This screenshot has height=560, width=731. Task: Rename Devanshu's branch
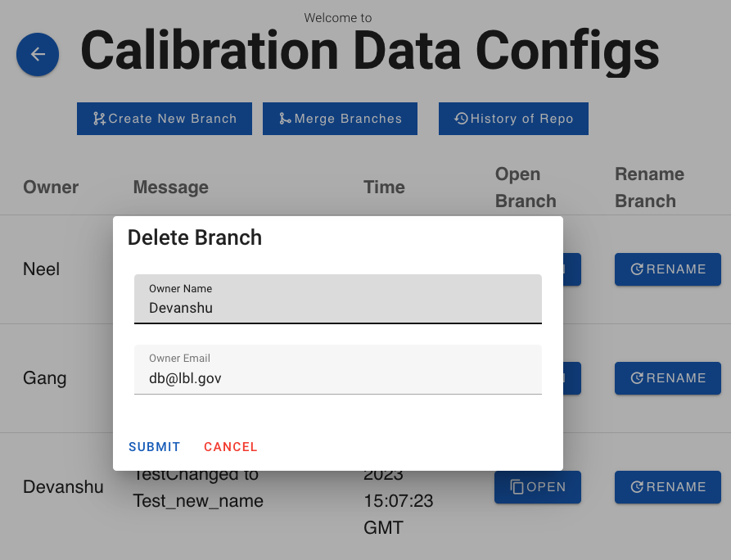667,487
